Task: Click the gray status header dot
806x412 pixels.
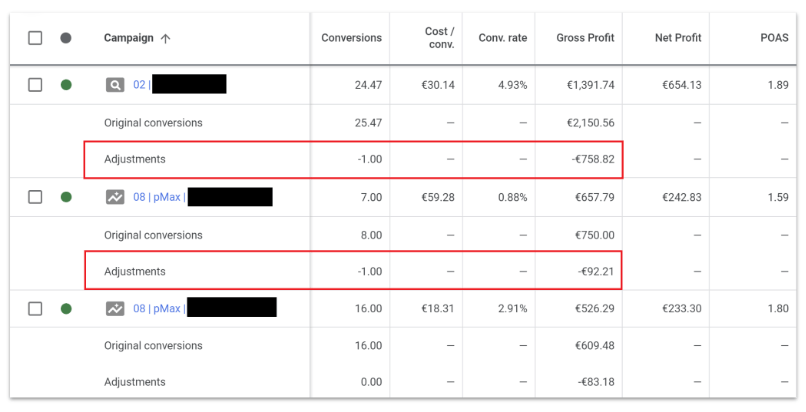Action: [66, 38]
